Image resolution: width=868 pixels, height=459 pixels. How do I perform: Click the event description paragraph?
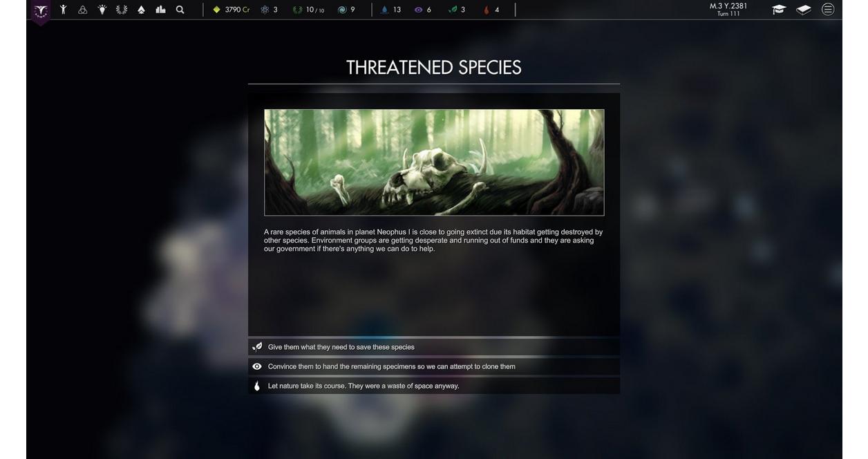[433, 241]
